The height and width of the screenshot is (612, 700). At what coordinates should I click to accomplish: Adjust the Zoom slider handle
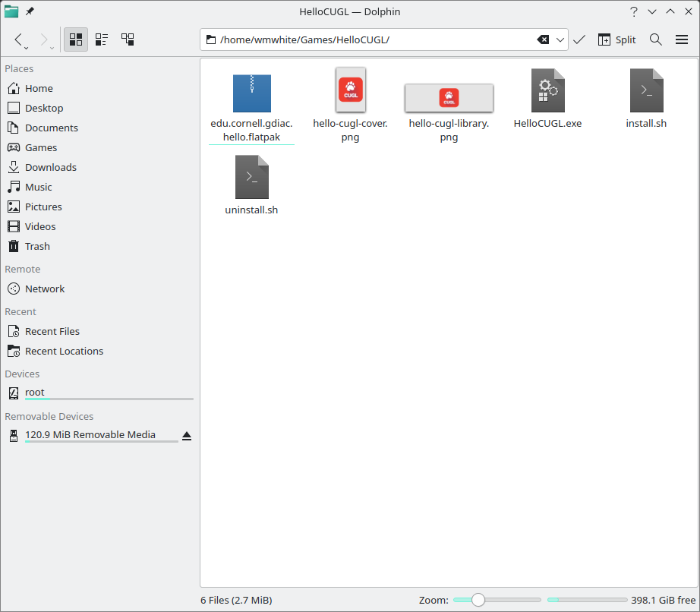478,600
